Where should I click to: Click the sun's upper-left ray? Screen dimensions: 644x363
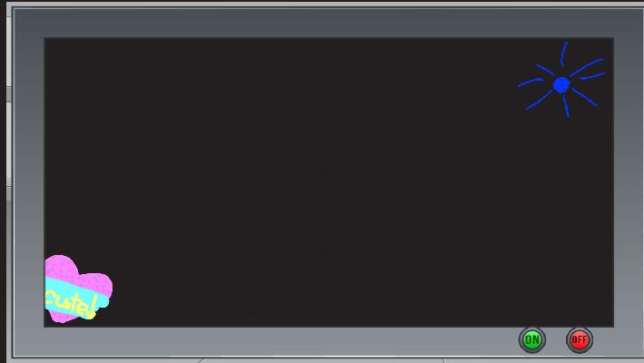click(545, 70)
